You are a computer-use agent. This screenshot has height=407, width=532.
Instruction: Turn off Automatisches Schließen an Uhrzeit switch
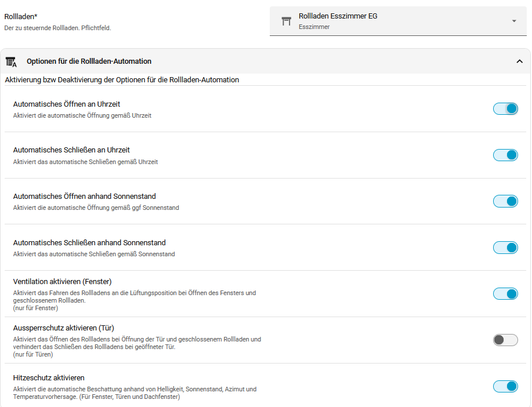click(505, 155)
